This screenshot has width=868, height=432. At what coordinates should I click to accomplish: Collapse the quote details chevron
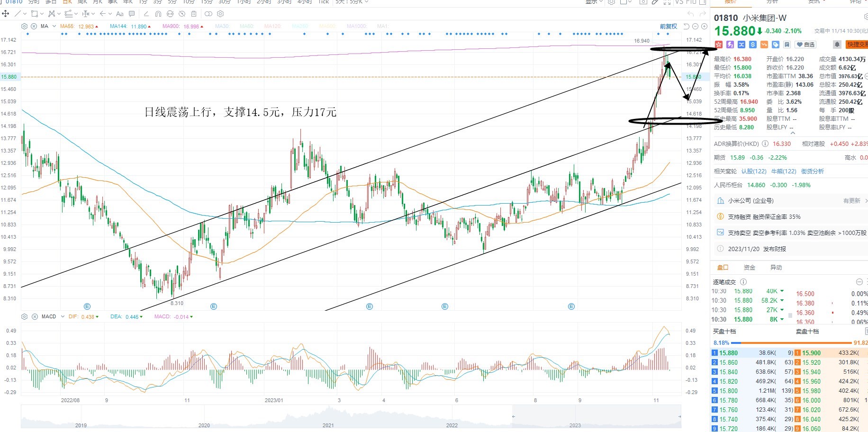click(x=793, y=133)
